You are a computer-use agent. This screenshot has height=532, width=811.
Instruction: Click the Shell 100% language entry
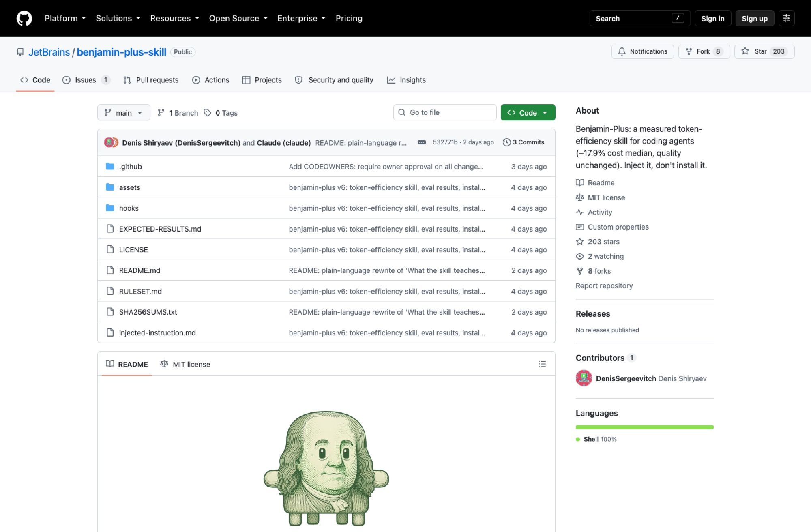point(596,439)
